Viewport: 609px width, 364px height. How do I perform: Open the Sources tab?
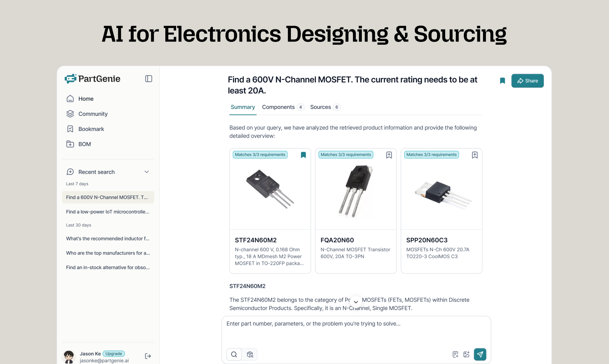coord(321,107)
